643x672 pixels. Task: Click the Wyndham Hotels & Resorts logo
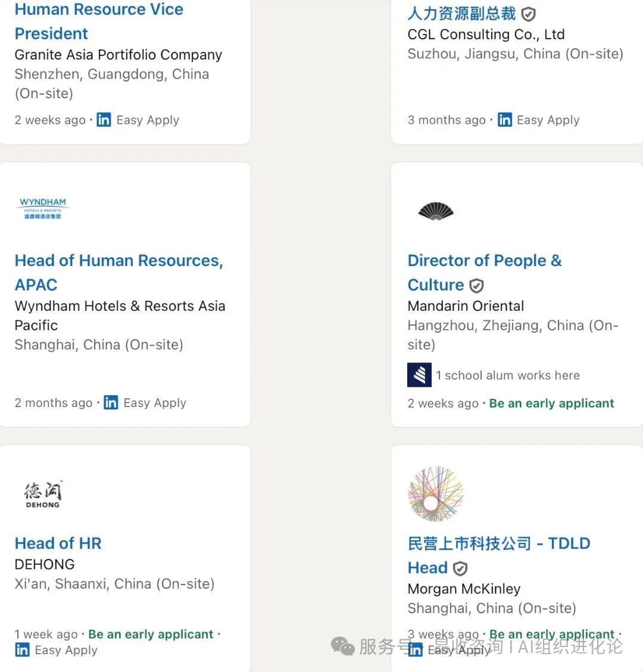43,209
